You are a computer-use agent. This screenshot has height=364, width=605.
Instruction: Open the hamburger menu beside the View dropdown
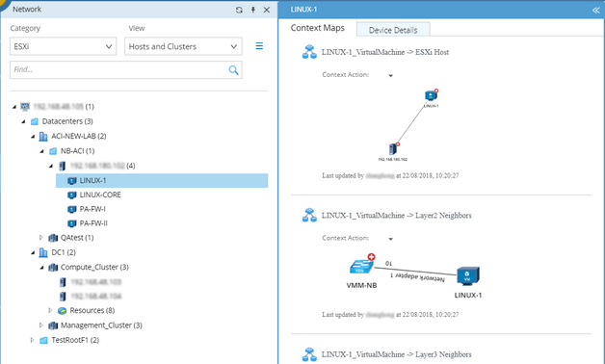259,46
